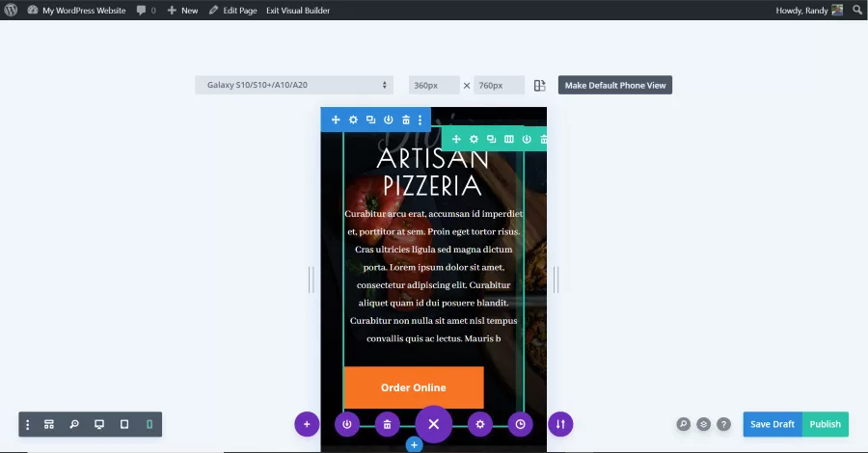Open the layers view icon
The image size is (868, 453).
tap(704, 424)
